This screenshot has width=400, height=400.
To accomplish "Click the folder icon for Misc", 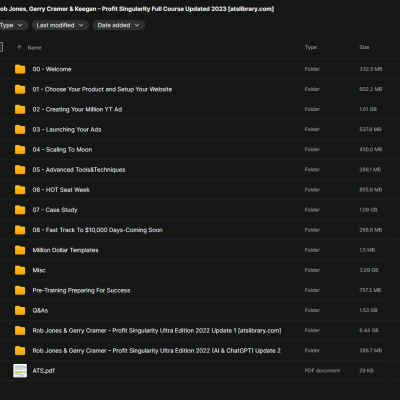I will tap(20, 270).
